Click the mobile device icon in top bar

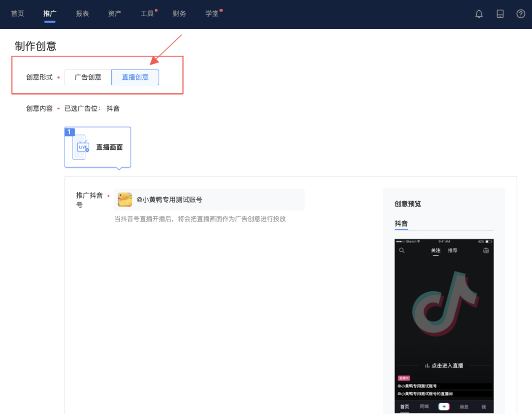pos(500,14)
